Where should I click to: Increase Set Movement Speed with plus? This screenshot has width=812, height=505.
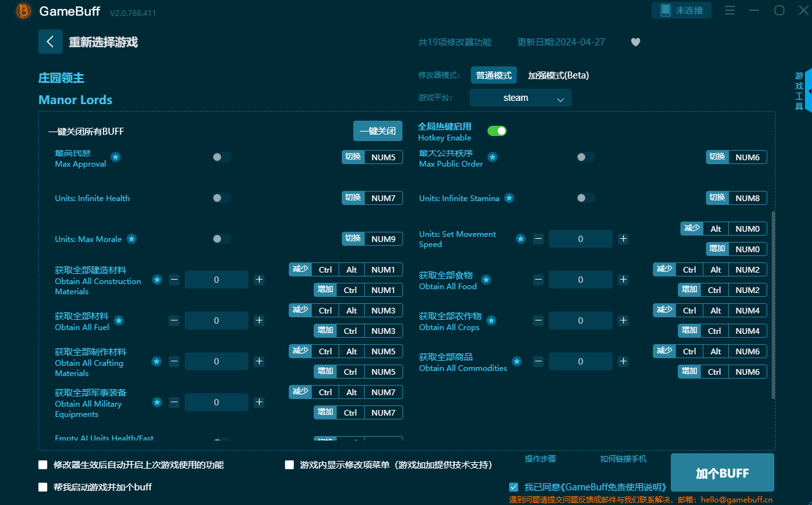(x=623, y=239)
